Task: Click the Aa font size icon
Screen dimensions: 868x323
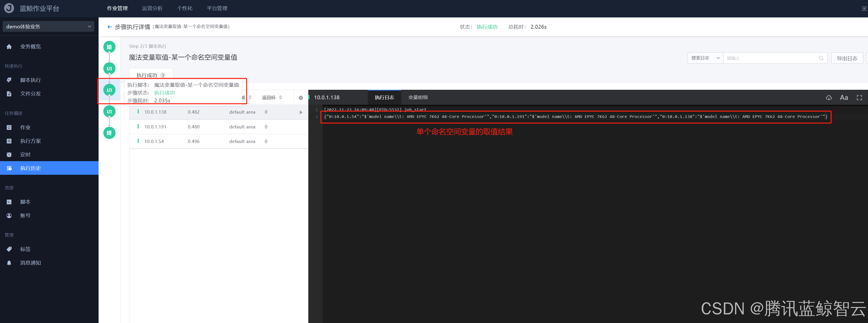Action: [844, 98]
